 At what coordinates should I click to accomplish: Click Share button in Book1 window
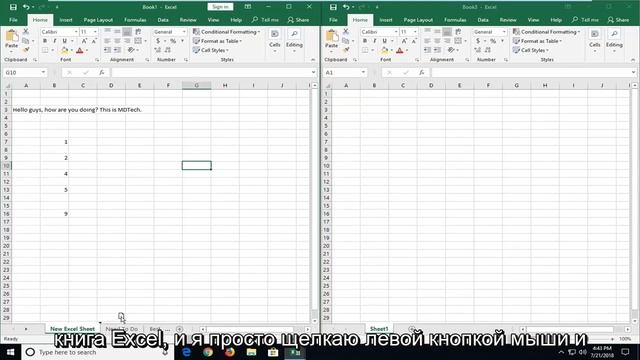pyautogui.click(x=298, y=20)
